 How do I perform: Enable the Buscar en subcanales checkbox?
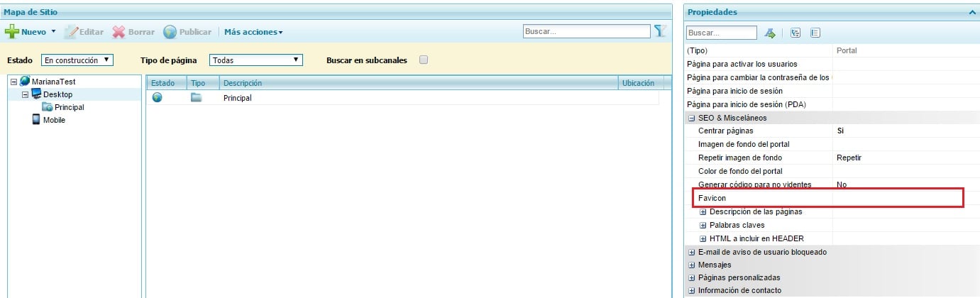point(424,60)
